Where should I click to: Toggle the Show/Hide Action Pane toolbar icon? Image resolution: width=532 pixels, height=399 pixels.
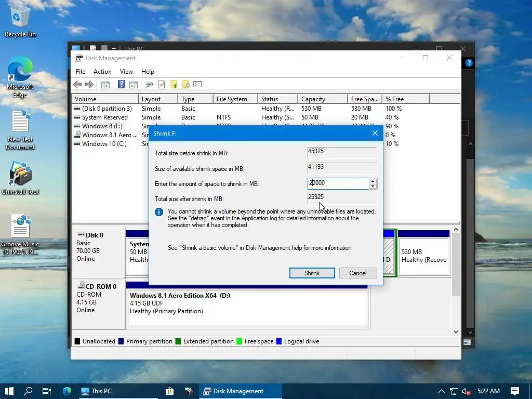click(x=134, y=85)
